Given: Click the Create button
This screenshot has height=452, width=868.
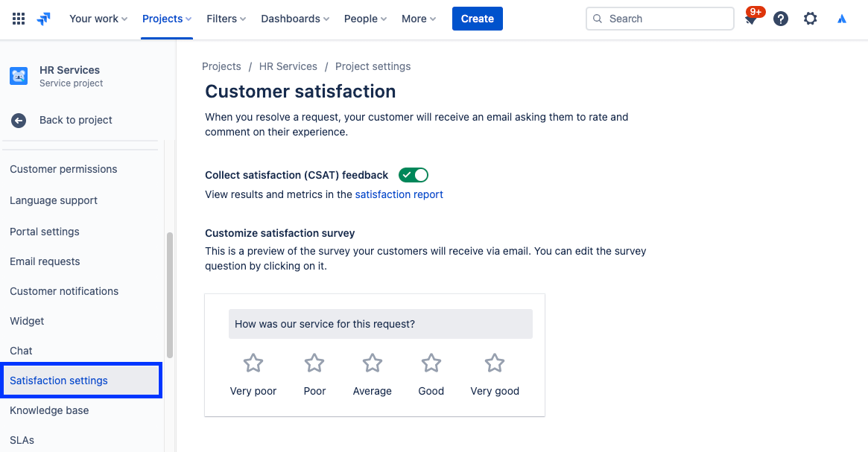Looking at the screenshot, I should tap(477, 18).
